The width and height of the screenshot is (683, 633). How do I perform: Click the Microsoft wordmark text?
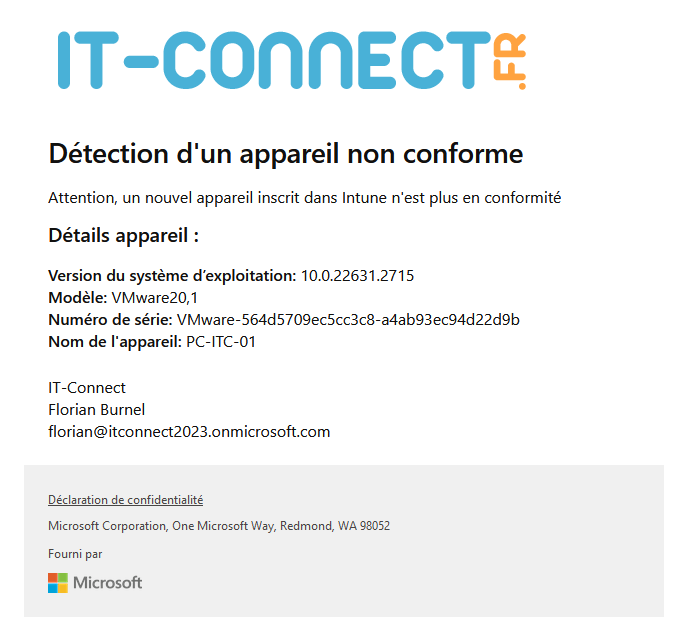108,582
